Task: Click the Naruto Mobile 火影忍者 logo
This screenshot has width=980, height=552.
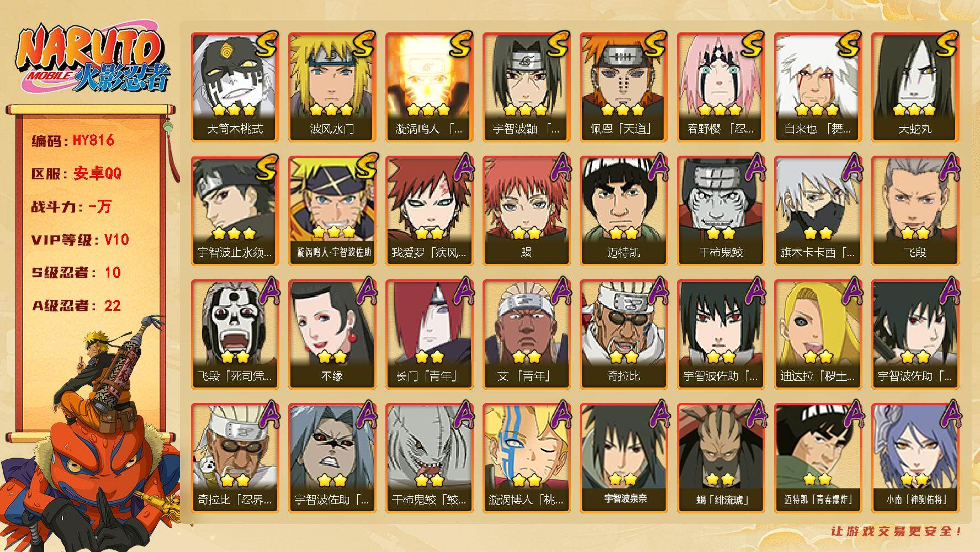Action: (92, 59)
